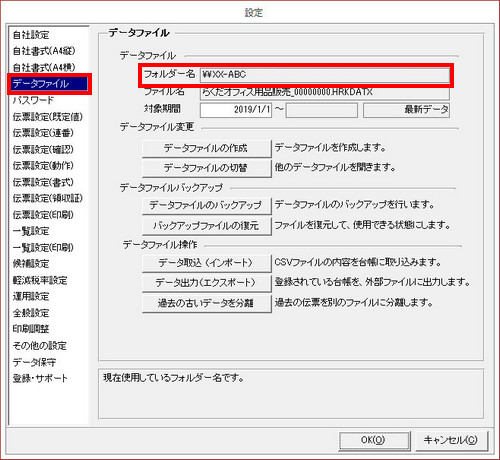Click データファイルの切替 button

pos(206,168)
